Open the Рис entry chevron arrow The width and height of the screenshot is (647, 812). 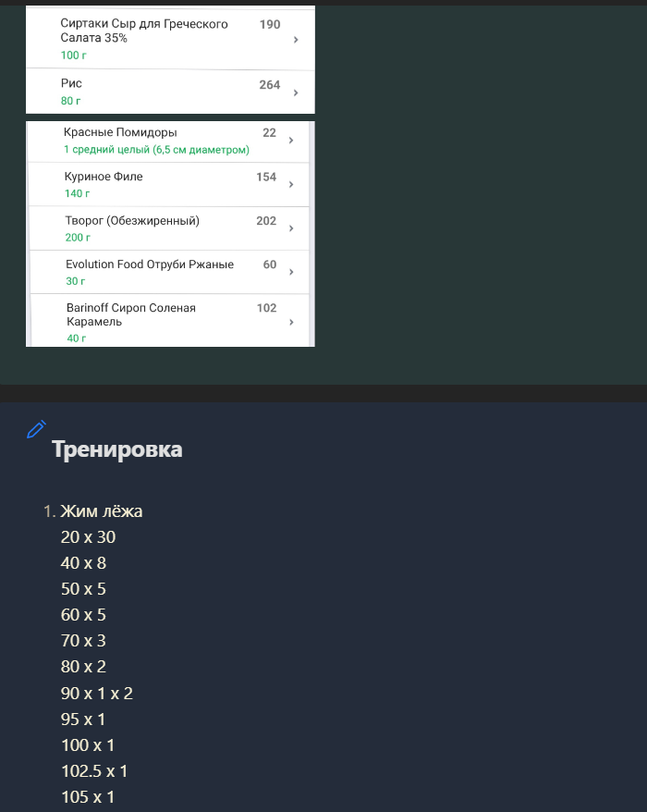[296, 92]
